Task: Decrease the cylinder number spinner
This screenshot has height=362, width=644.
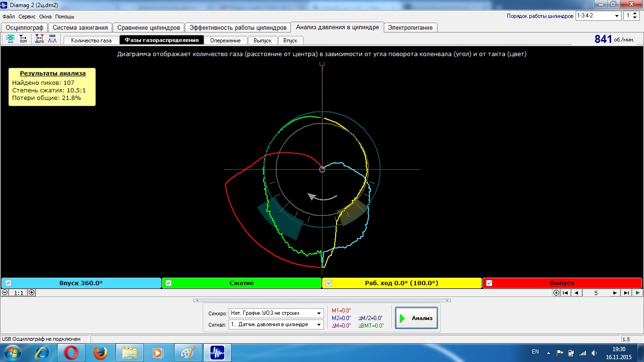Action: pos(635,18)
